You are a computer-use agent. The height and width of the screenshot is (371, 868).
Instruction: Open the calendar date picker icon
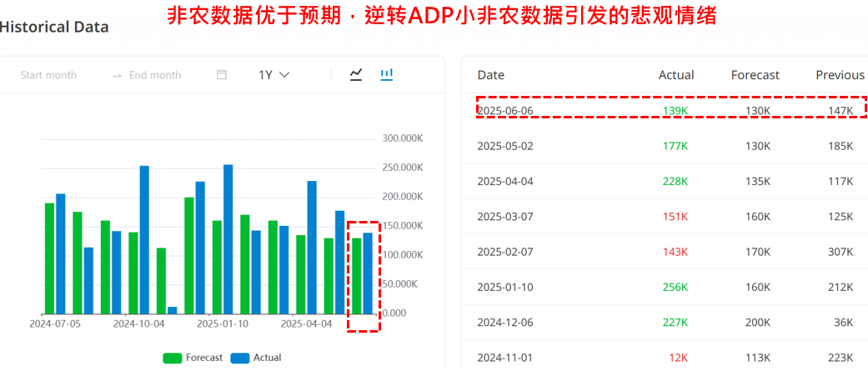[x=222, y=75]
